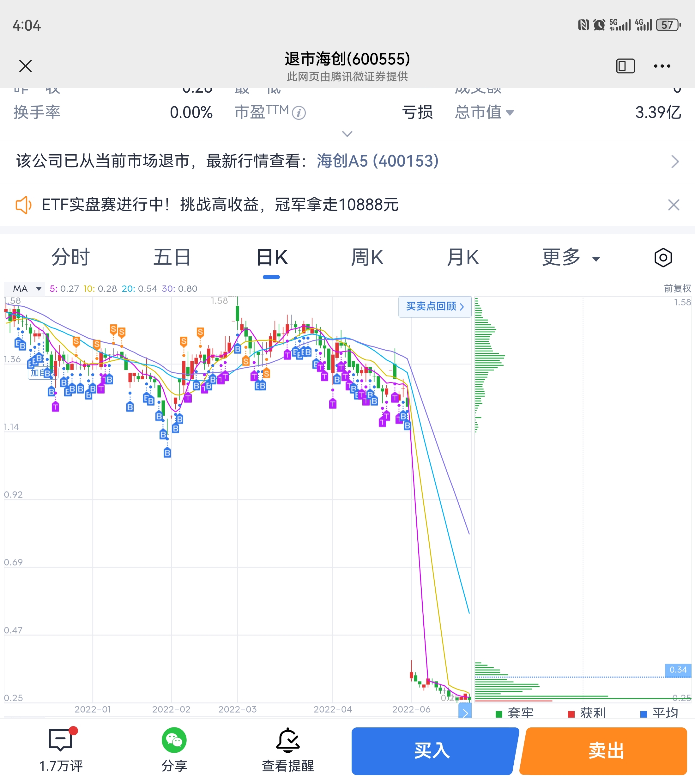Screen dimensions: 695x784
Task: Toggle the 前复权 adjustment setting
Action: 677,288
